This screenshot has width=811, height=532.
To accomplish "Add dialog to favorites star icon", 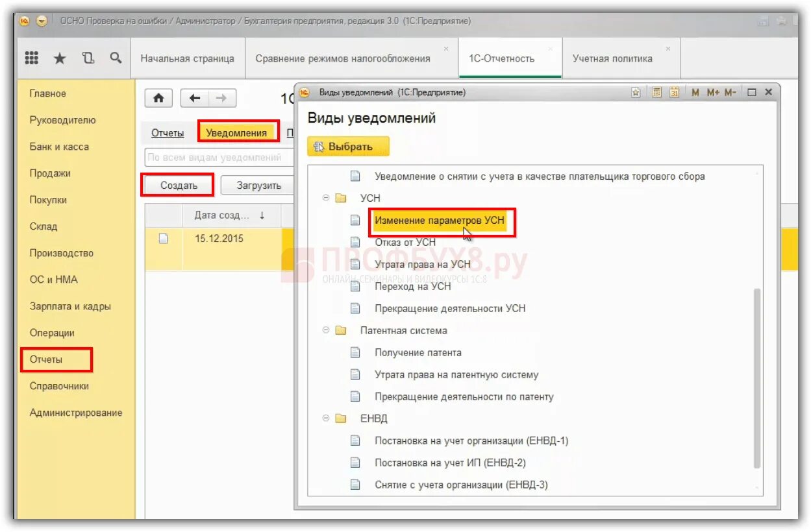I will point(636,93).
